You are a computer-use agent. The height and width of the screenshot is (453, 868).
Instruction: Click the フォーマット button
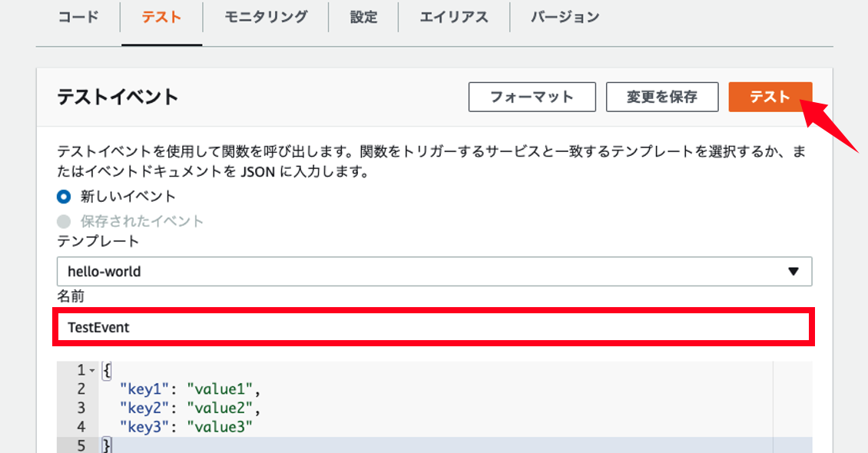tap(532, 97)
